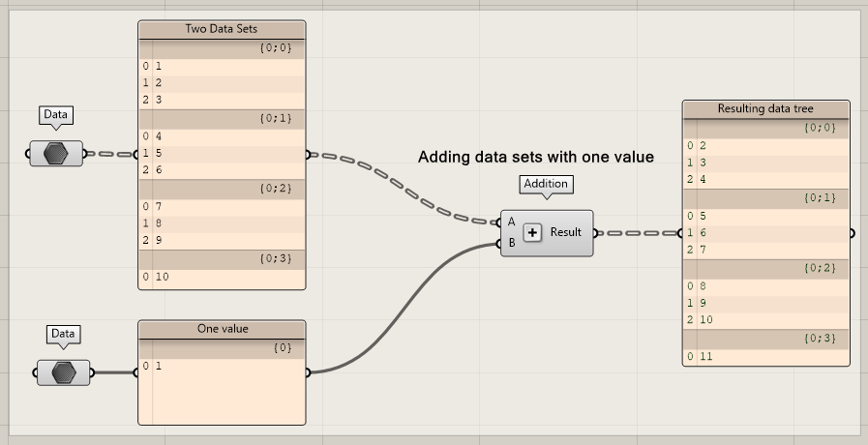
Task: Click input B of the Addition component
Action: coord(511,244)
